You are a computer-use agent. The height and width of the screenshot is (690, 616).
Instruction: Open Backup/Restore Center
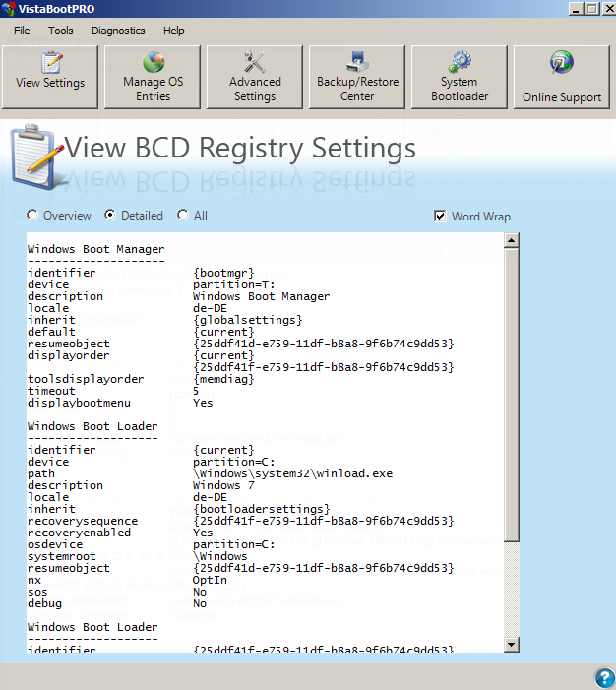point(357,77)
